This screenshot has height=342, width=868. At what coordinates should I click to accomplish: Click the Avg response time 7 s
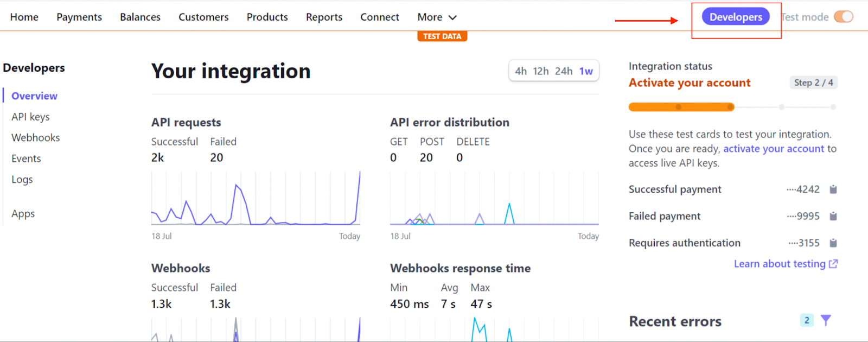coord(448,304)
